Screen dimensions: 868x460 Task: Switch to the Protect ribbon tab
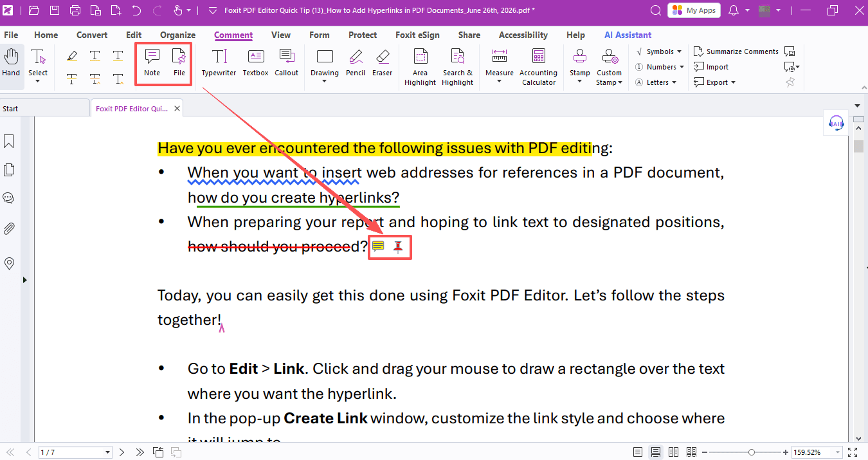tap(363, 35)
